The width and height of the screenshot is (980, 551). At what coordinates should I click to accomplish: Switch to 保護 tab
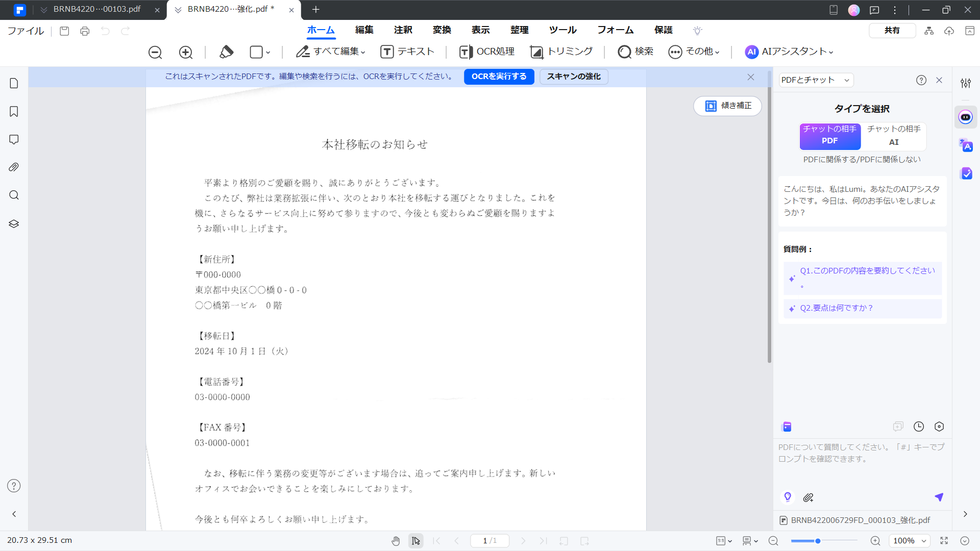(664, 30)
